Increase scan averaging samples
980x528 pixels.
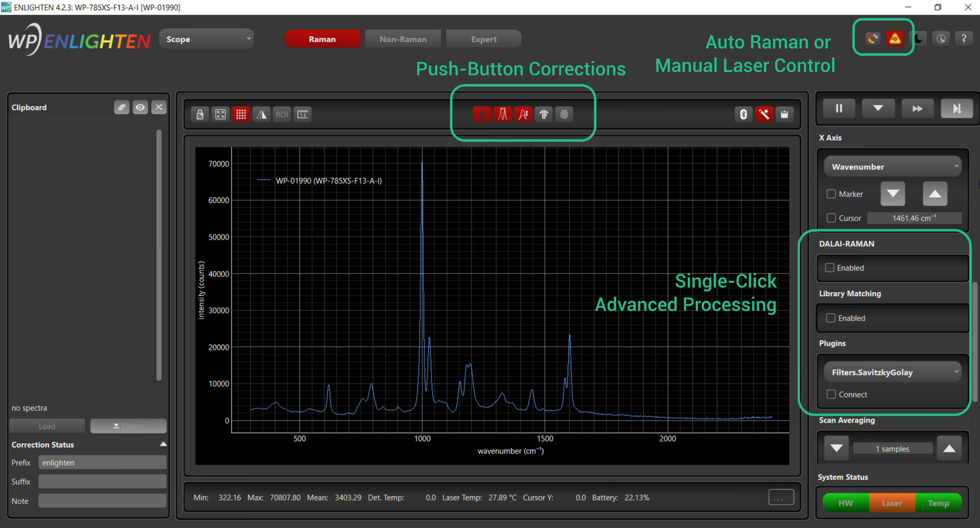click(949, 448)
